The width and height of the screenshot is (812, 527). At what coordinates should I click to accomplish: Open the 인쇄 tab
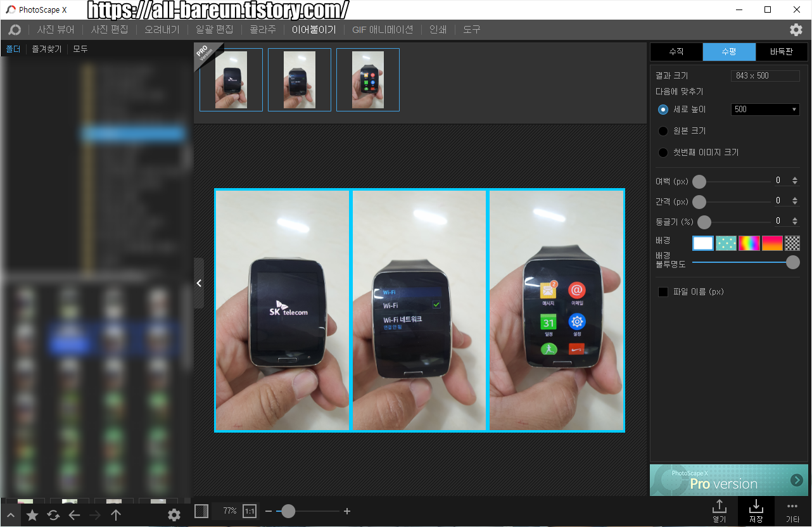point(438,30)
